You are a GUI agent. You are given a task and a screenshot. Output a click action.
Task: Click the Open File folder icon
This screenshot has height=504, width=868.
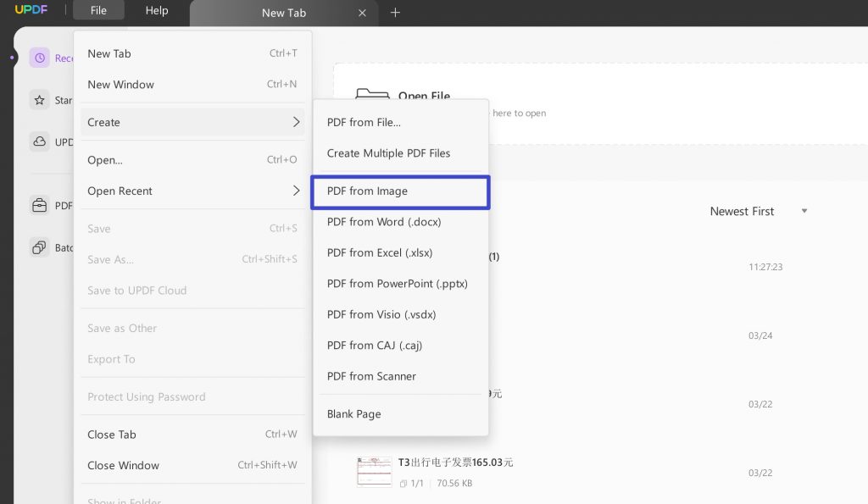pyautogui.click(x=372, y=93)
